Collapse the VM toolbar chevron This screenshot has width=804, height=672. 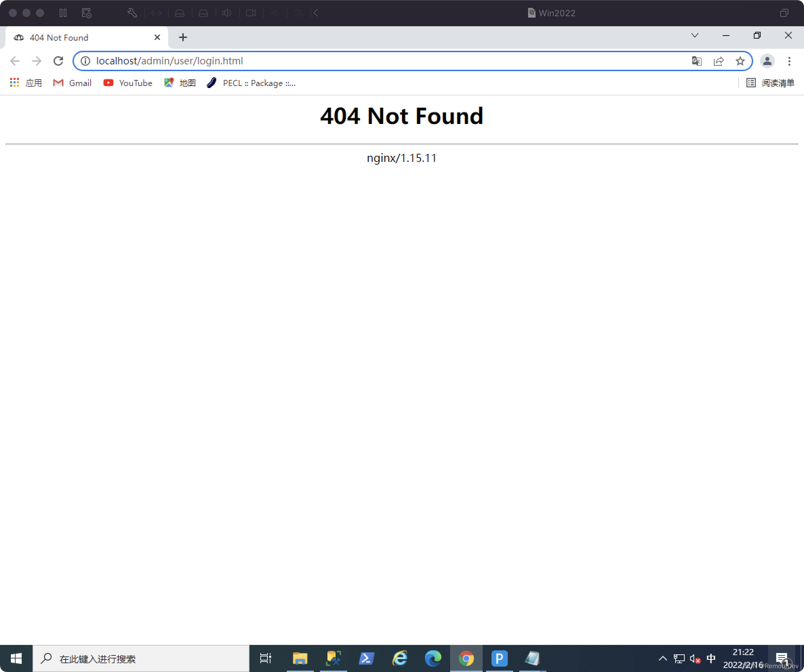click(x=316, y=13)
